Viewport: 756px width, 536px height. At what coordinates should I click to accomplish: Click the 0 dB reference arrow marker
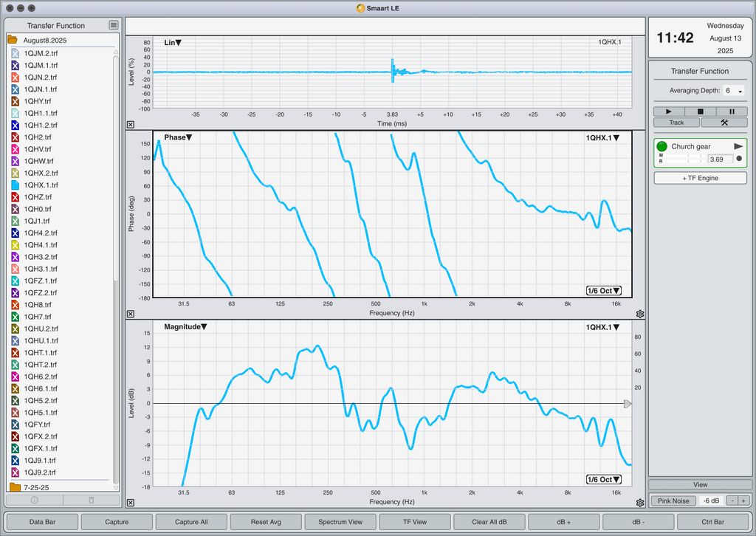tap(628, 403)
